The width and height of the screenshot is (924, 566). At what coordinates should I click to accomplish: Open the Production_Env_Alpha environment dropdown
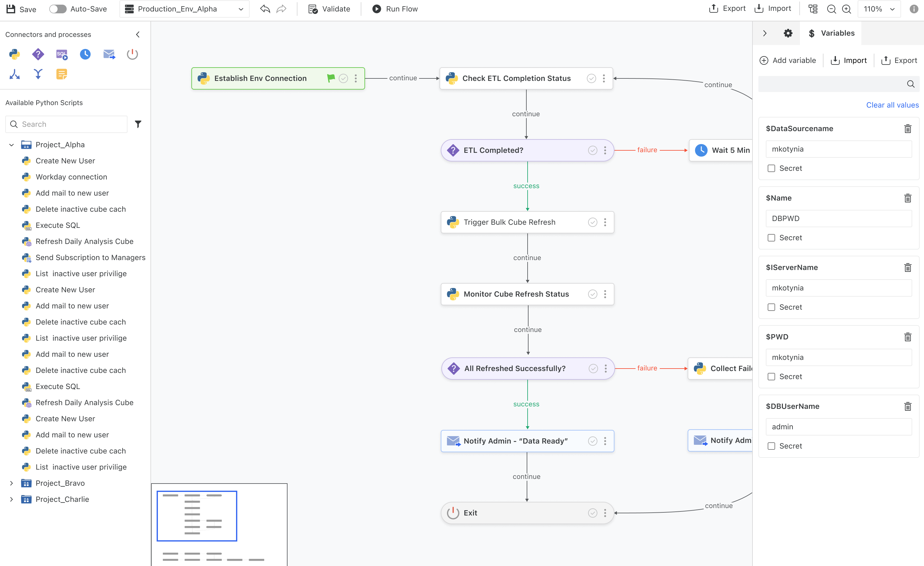tap(185, 9)
